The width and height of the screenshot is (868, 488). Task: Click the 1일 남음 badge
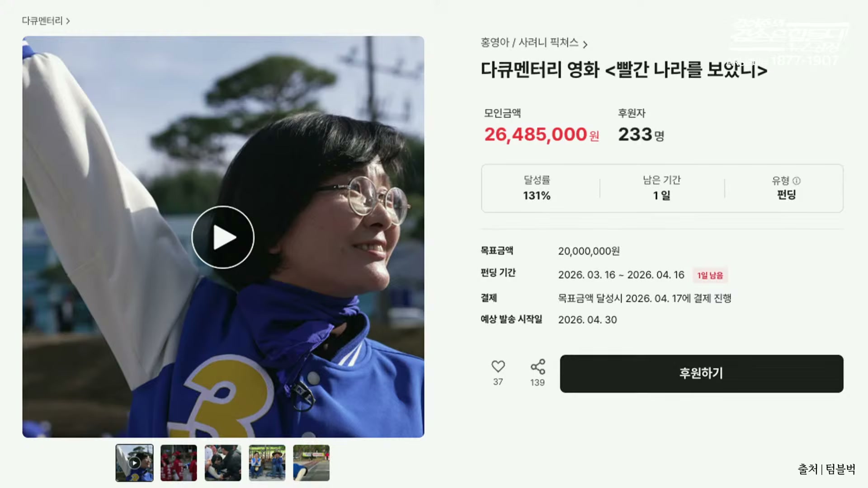[710, 275]
